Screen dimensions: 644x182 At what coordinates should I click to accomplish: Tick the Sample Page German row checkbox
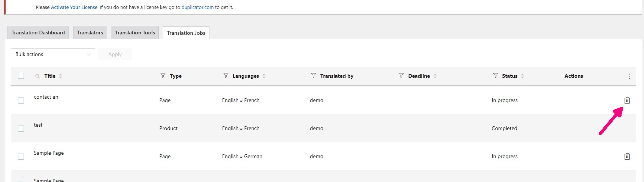[x=21, y=157]
